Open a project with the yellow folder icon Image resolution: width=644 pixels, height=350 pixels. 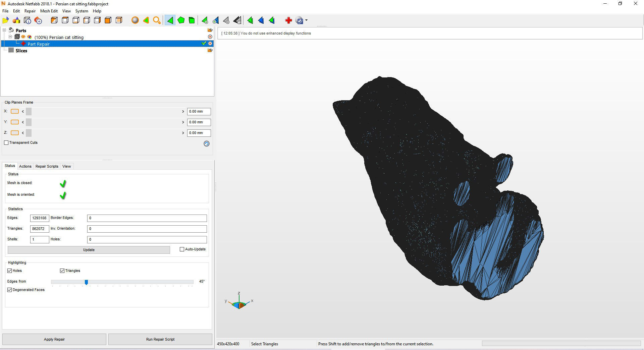pyautogui.click(x=6, y=20)
